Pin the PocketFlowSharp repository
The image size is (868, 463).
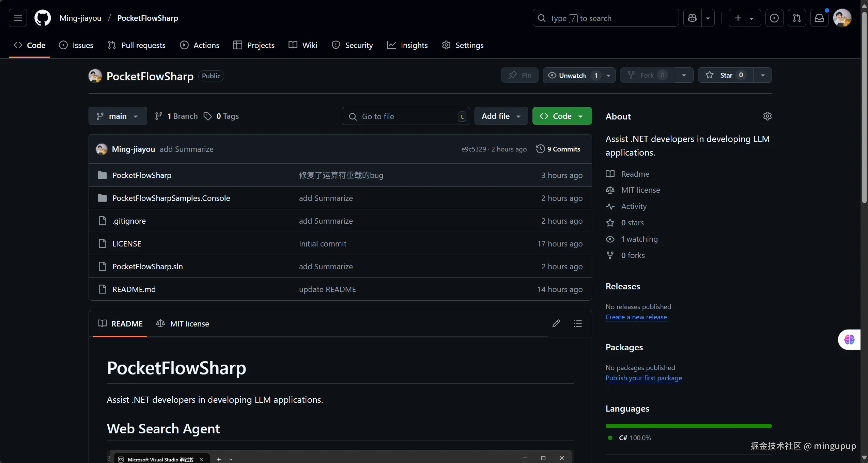(x=520, y=75)
